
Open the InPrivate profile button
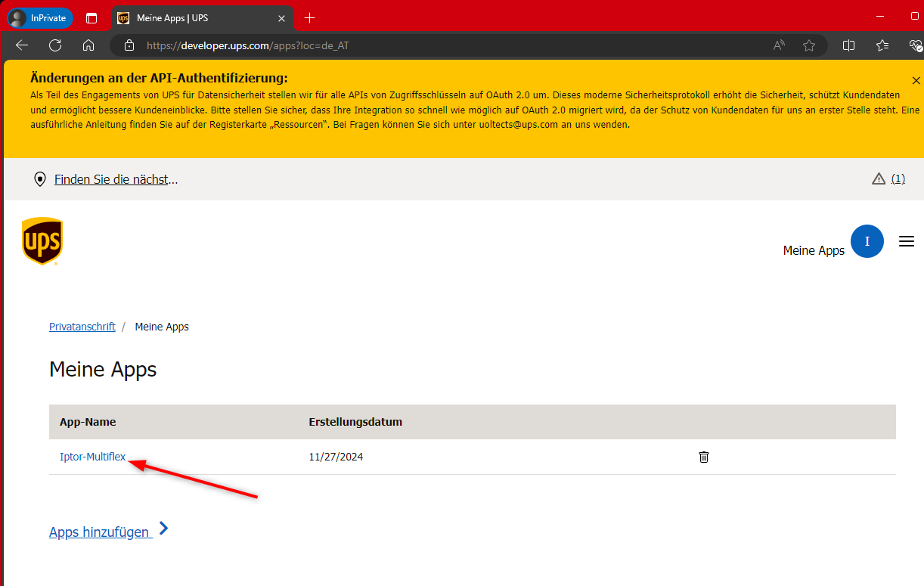coord(39,17)
